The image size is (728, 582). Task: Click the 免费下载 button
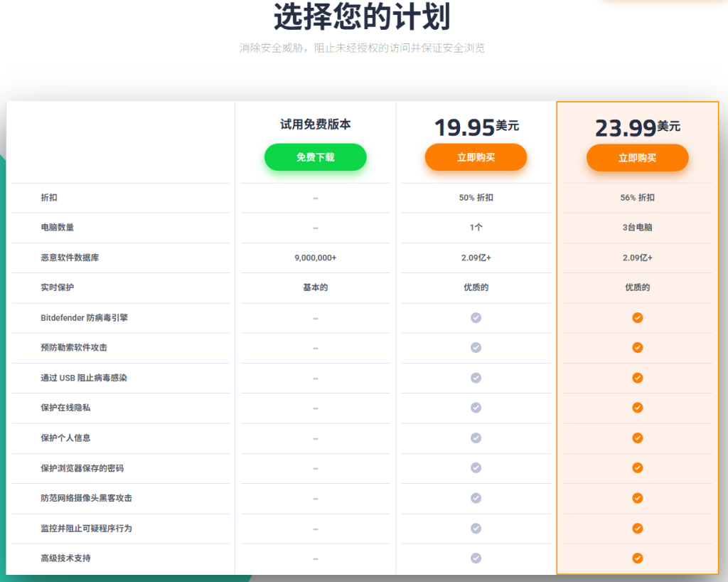[315, 157]
